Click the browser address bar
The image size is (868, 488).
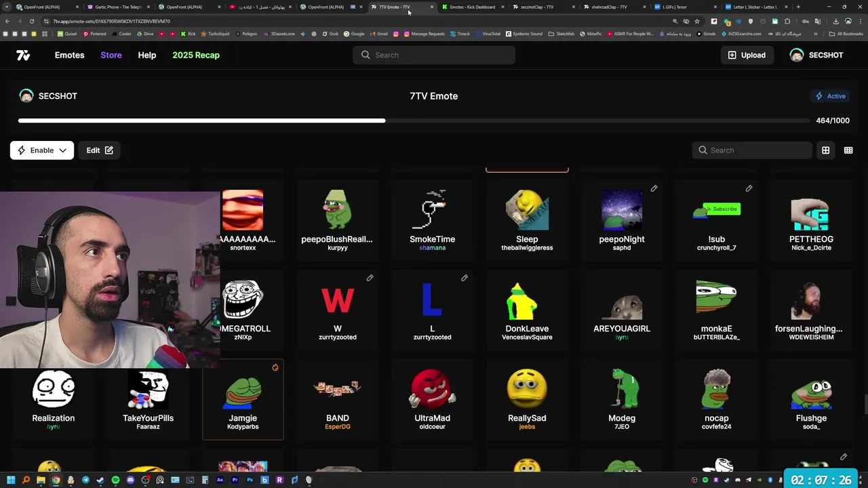359,21
